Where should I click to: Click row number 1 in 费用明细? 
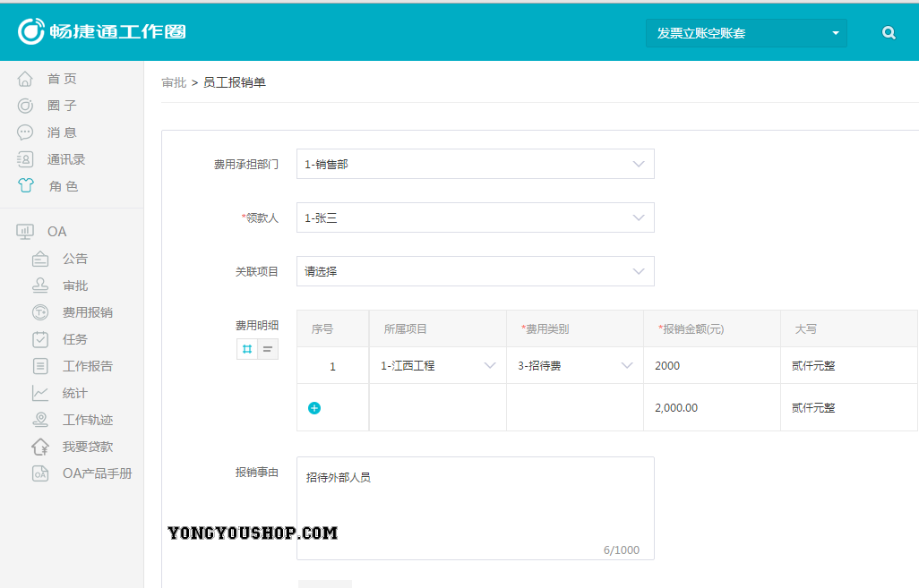[332, 367]
